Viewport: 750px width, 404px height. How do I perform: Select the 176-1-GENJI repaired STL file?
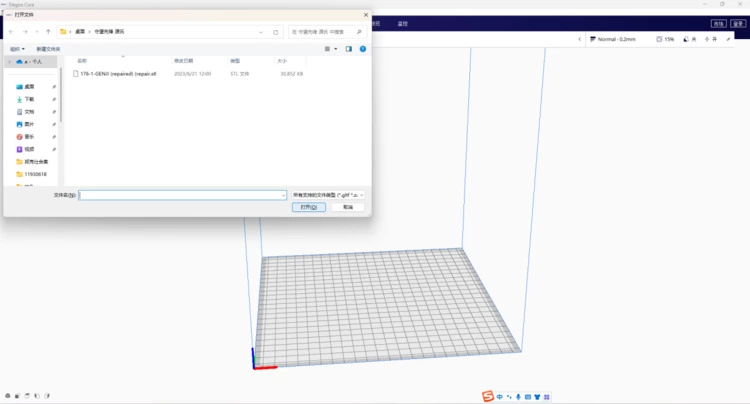tap(118, 73)
